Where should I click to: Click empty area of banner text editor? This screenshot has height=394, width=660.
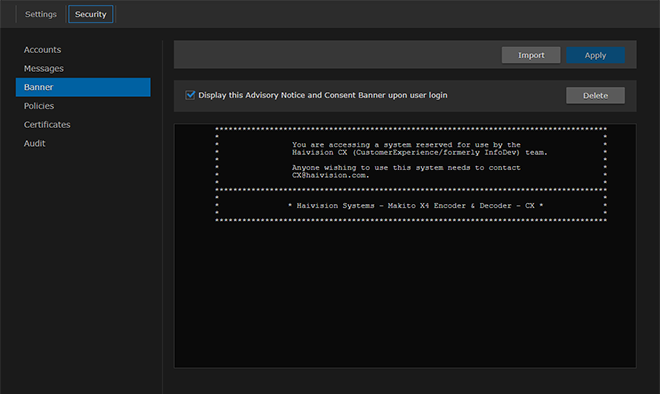coord(405,295)
